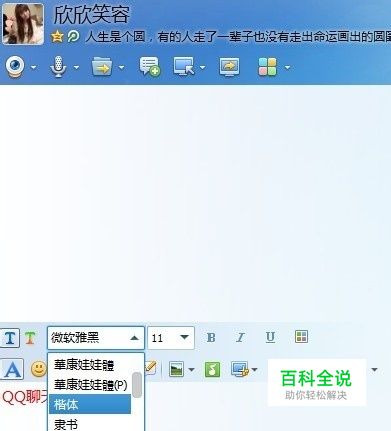Open the font color palette

(x=301, y=337)
